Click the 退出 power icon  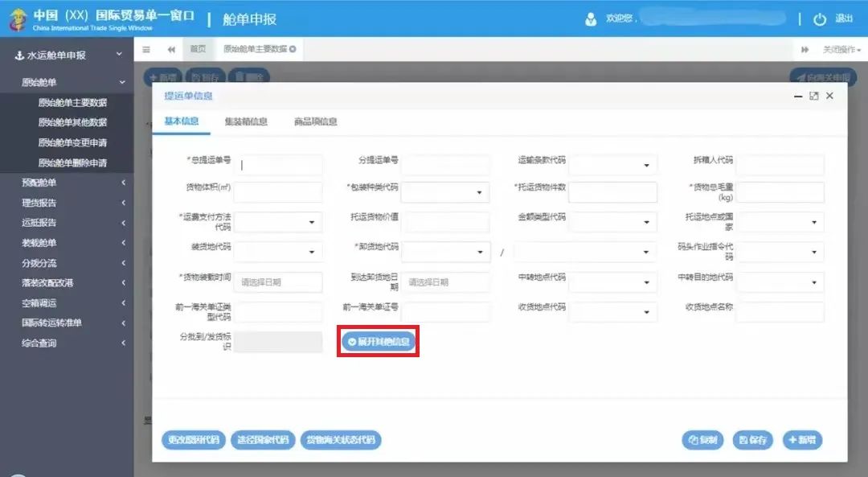tap(820, 19)
